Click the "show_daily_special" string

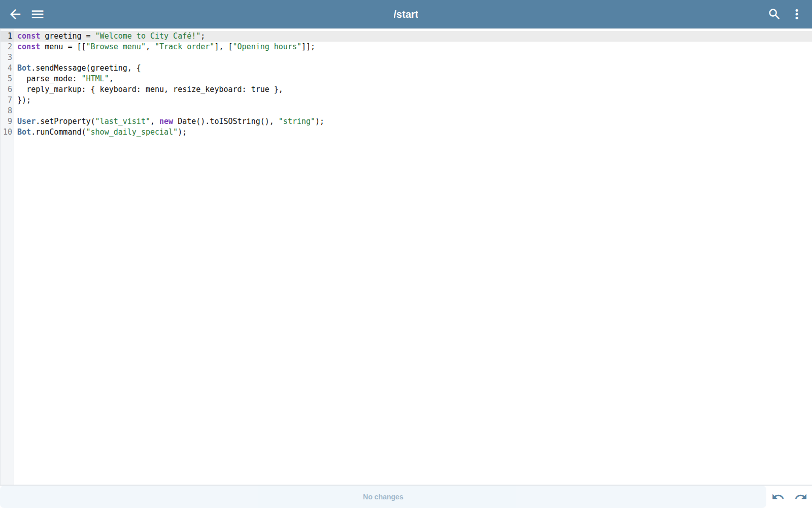click(132, 132)
